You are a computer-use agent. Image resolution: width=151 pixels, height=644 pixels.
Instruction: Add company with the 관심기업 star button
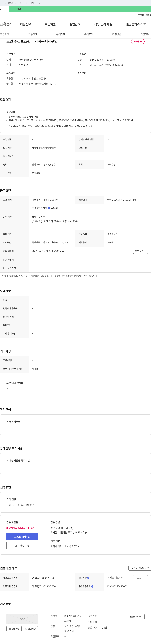14,629
